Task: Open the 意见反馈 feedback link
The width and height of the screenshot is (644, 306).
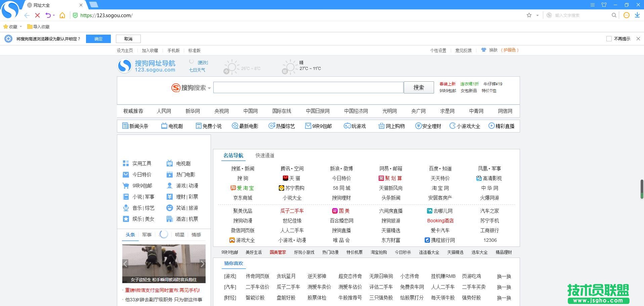Action: click(463, 50)
